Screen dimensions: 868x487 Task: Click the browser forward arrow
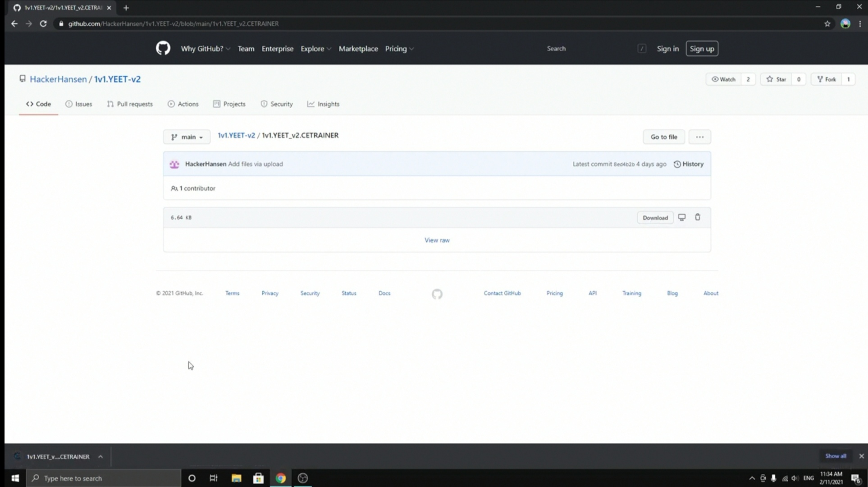click(29, 23)
